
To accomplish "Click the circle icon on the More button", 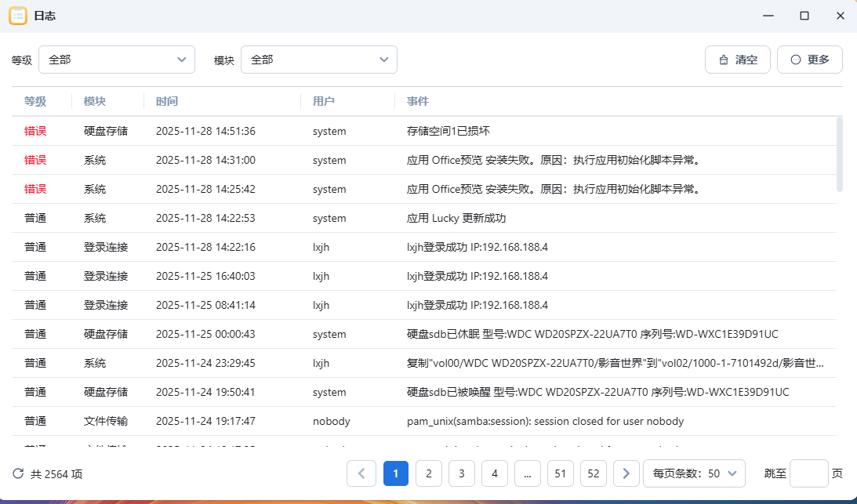I will coord(796,60).
